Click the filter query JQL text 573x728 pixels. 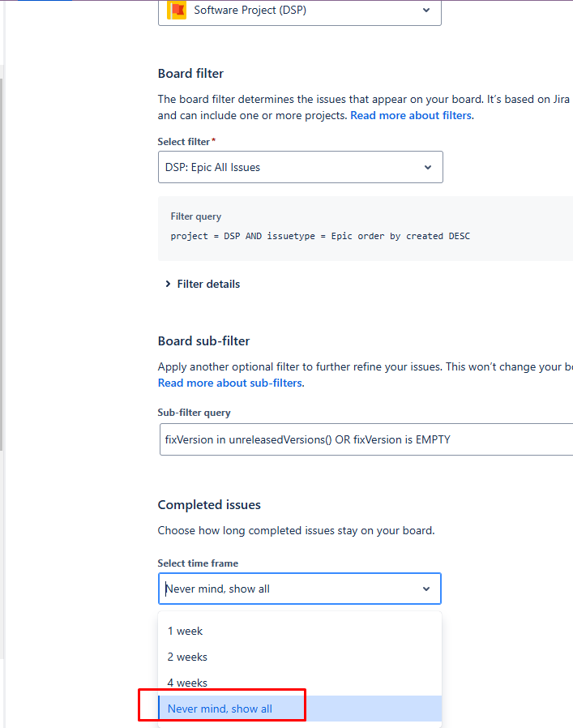[x=320, y=236]
